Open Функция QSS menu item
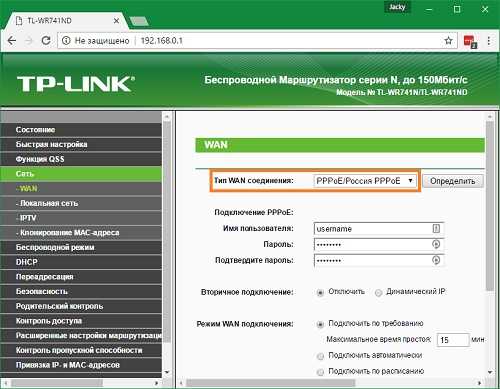Image resolution: width=500 pixels, height=389 pixels. click(x=81, y=159)
